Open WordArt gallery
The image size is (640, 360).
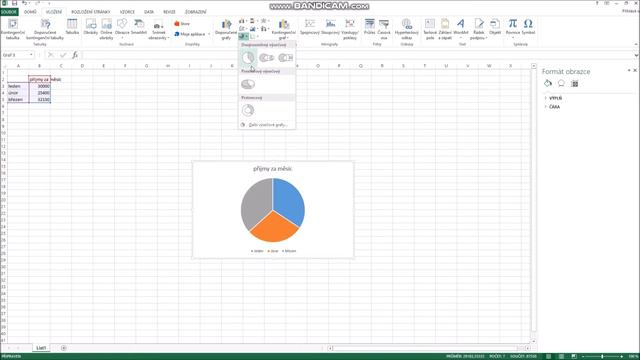tap(461, 28)
